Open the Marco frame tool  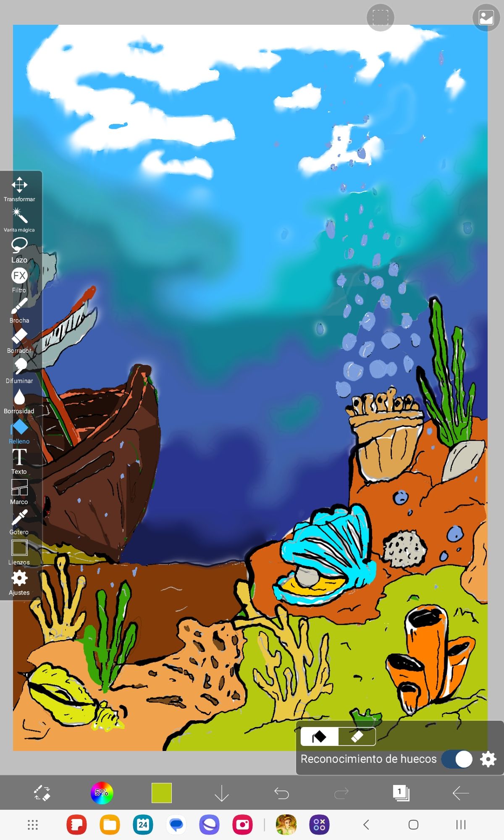click(x=19, y=491)
